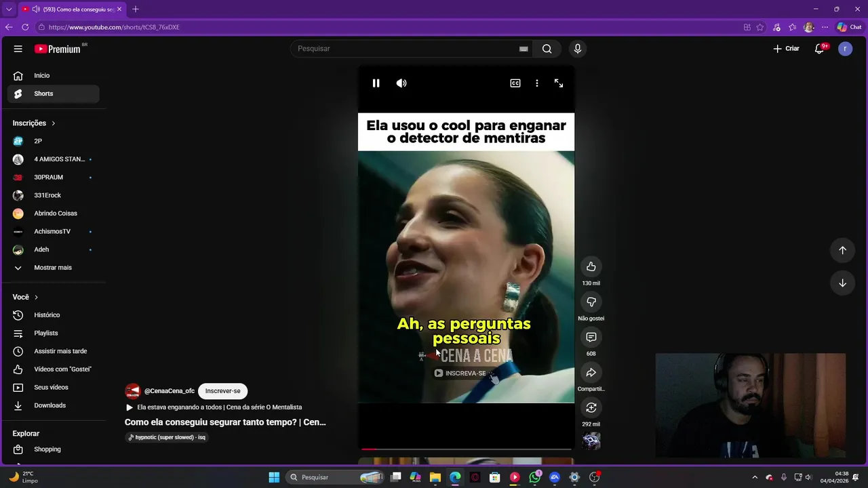Viewport: 868px width, 488px height.
Task: Seek on the red video progress bar
Action: point(466,449)
